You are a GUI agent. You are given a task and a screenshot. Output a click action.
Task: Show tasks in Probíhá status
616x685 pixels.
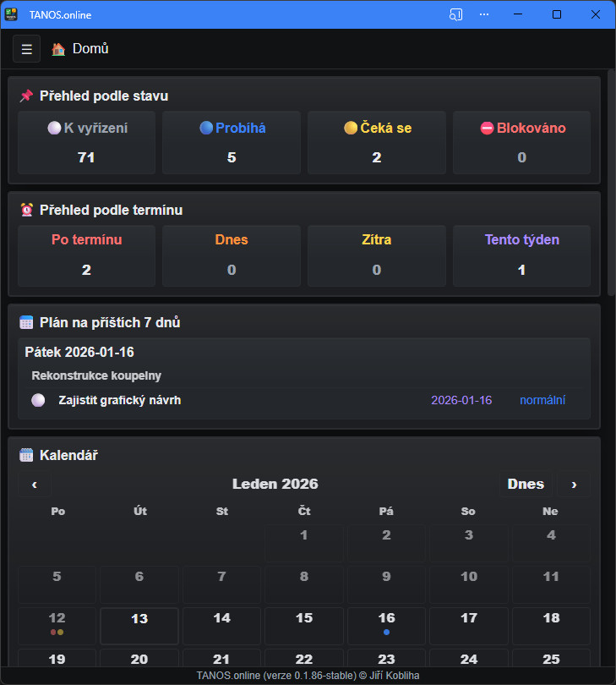(x=232, y=142)
